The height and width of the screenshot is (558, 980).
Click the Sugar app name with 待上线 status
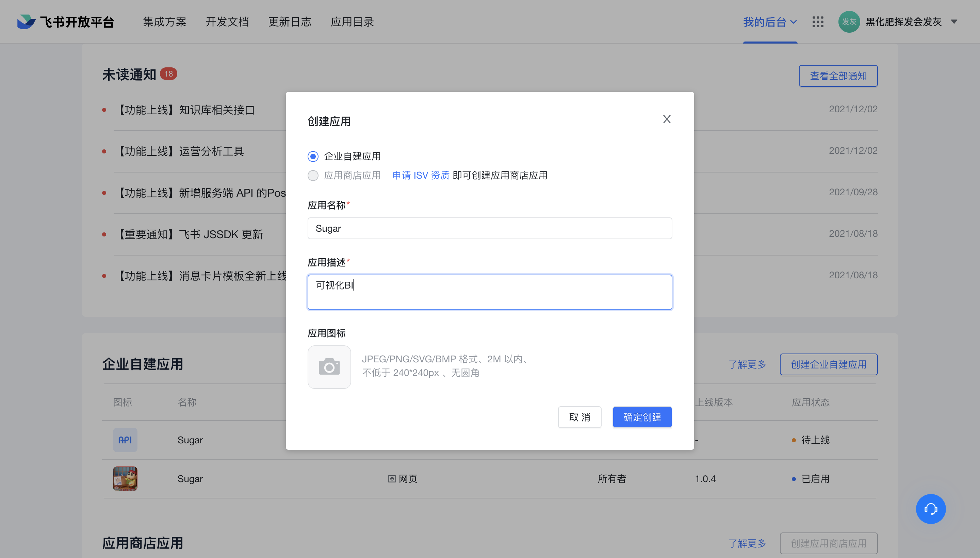[x=190, y=440]
